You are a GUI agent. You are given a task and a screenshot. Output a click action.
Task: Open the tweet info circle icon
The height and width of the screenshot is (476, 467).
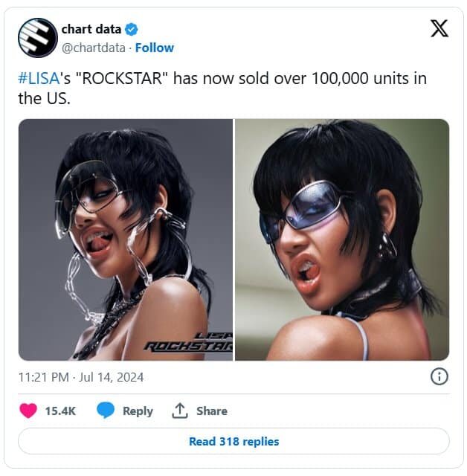(439, 377)
